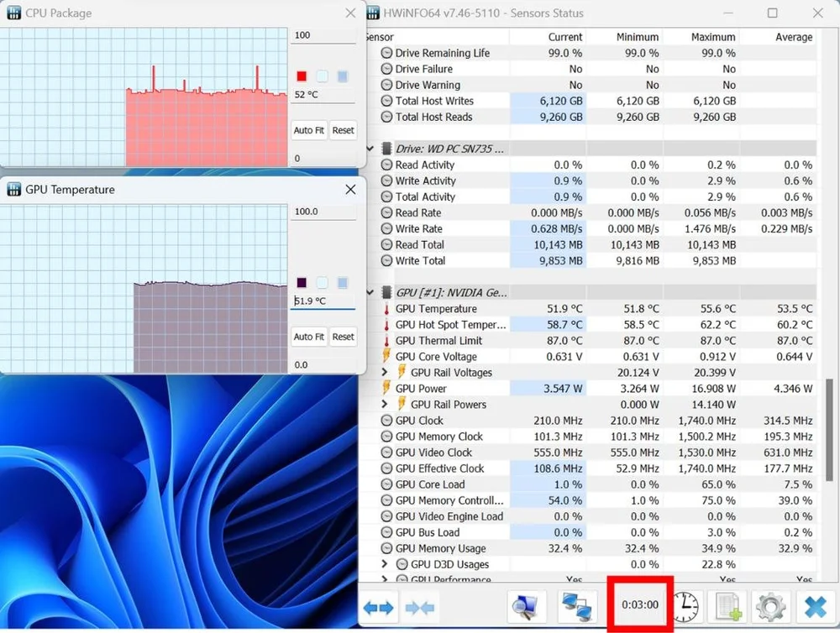Click Auto Fit in GPU Temperature window
This screenshot has width=840, height=633.
pos(308,337)
